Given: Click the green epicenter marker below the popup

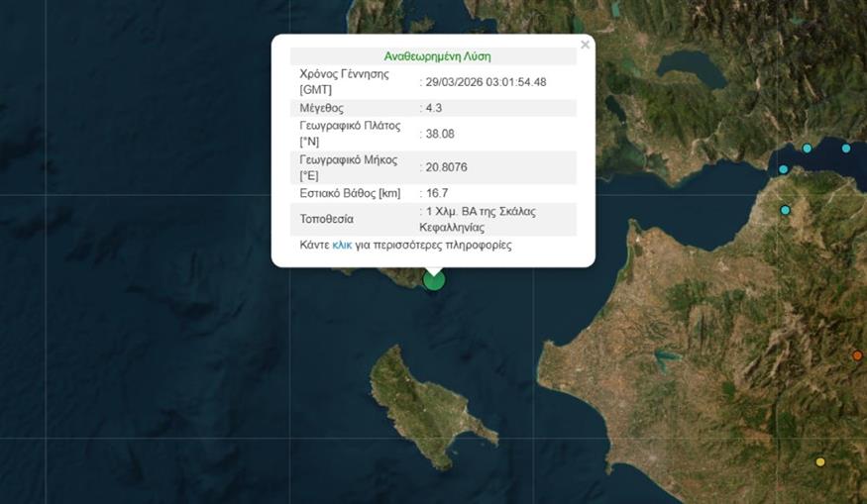Looking at the screenshot, I should (x=433, y=280).
